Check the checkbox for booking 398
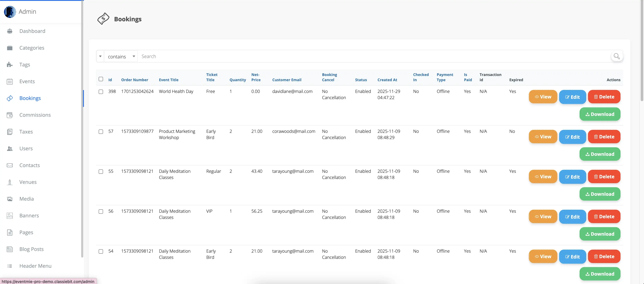This screenshot has height=284, width=644. 101,91
